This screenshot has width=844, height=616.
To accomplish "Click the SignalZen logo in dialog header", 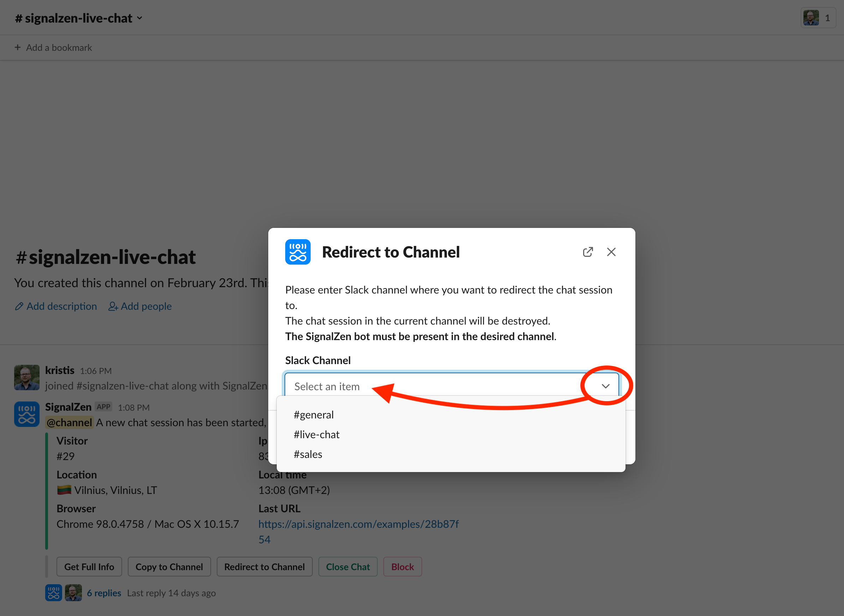I will 297,252.
